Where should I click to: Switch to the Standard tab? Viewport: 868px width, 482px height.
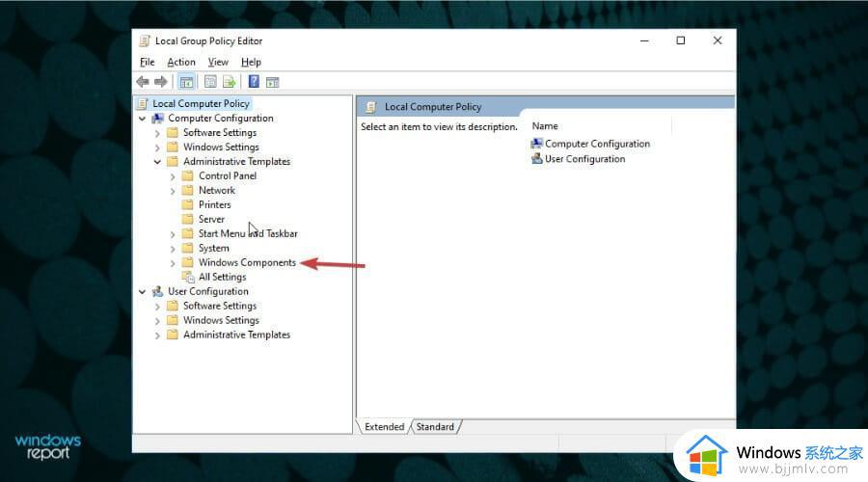tap(435, 427)
